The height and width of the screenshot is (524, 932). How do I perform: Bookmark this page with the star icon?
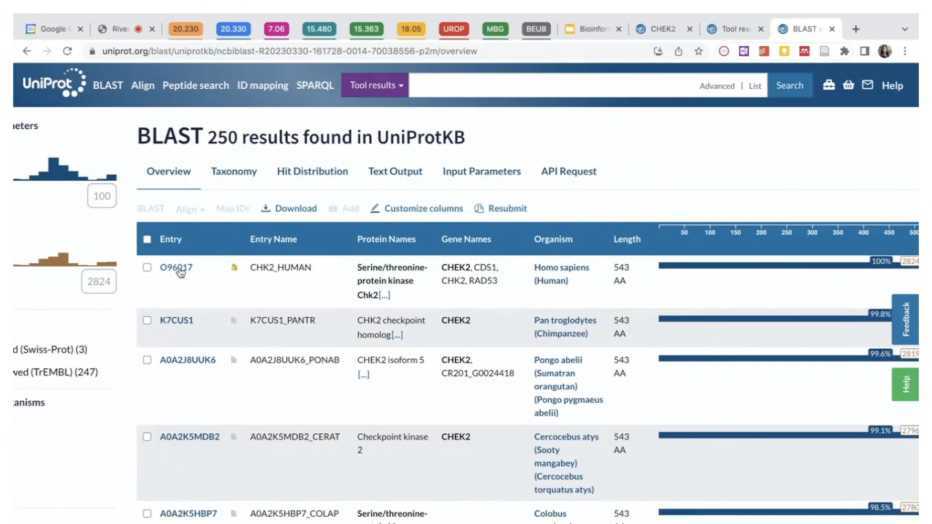coord(698,51)
